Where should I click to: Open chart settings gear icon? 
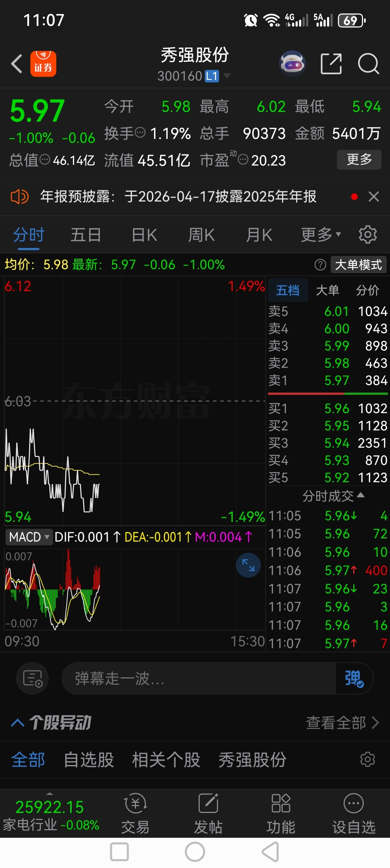(x=368, y=235)
